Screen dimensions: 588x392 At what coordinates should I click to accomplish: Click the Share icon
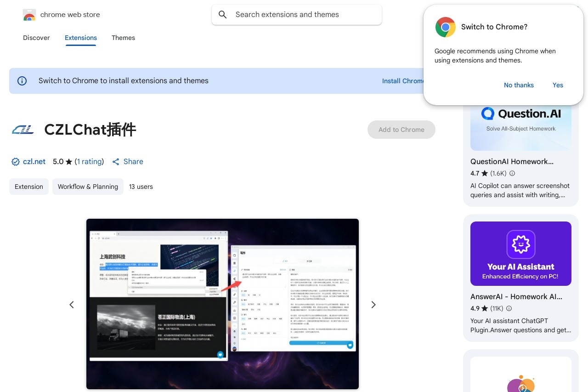(116, 162)
